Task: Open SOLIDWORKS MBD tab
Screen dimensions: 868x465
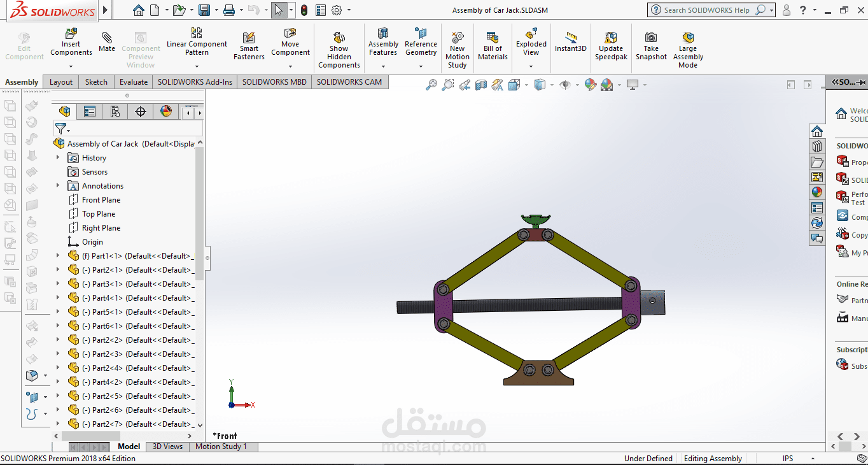Action: pos(274,82)
